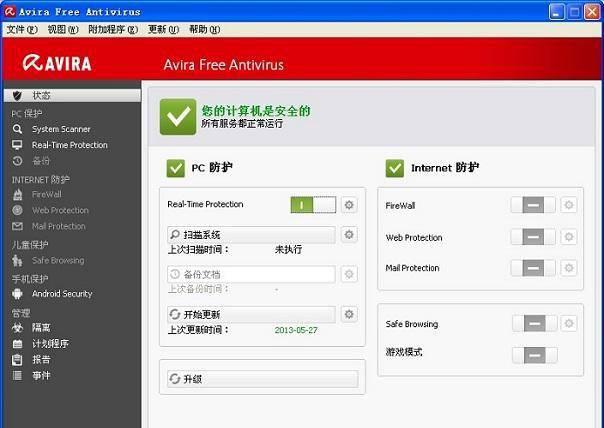Open the 扫描系统 gear settings
The image size is (604, 428).
click(349, 235)
